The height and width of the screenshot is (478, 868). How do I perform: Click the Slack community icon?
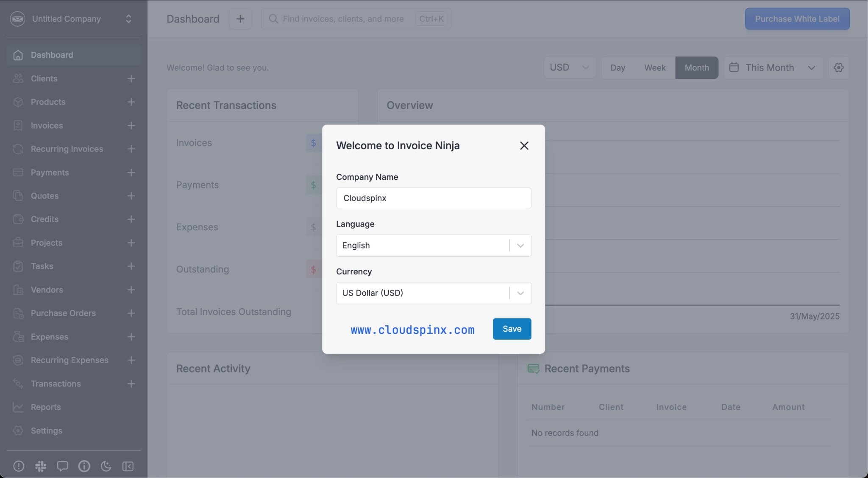click(41, 466)
